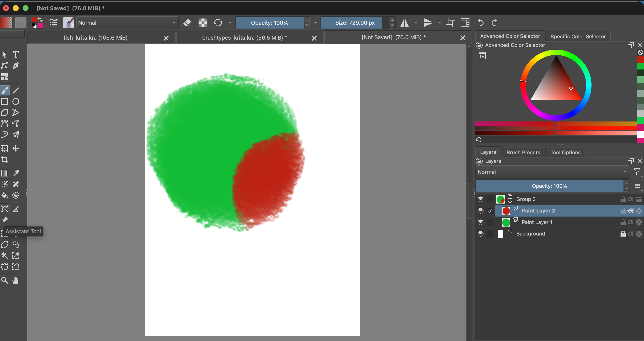Toggle eraser mode in the toolbar
The height and width of the screenshot is (341, 644).
tap(187, 23)
